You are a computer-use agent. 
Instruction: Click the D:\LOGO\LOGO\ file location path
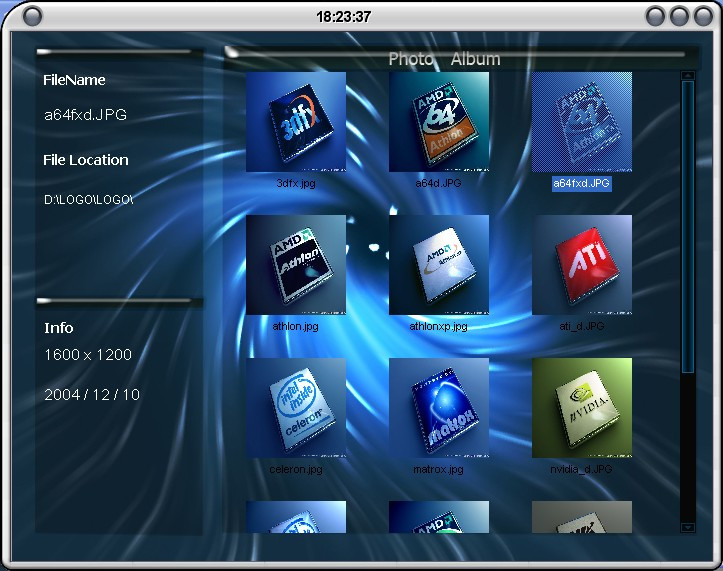click(x=89, y=200)
